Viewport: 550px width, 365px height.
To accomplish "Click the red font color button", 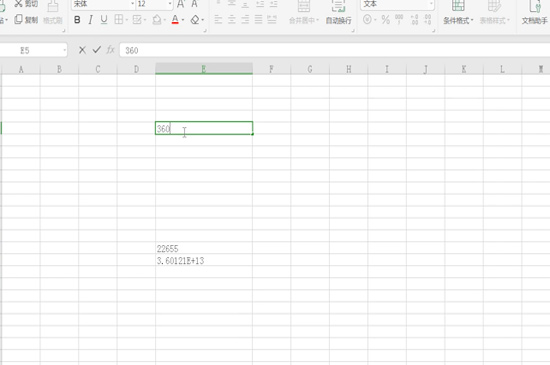I will [x=175, y=20].
